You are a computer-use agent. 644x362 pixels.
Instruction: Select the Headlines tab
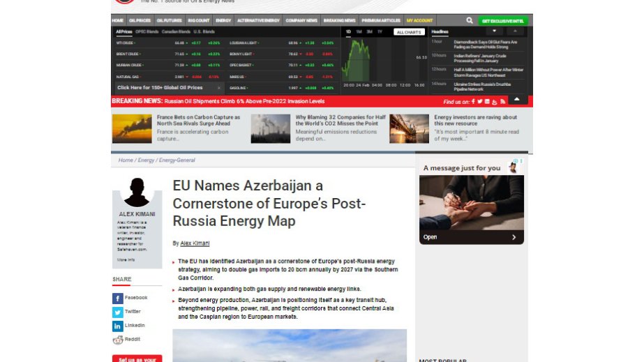tap(440, 31)
